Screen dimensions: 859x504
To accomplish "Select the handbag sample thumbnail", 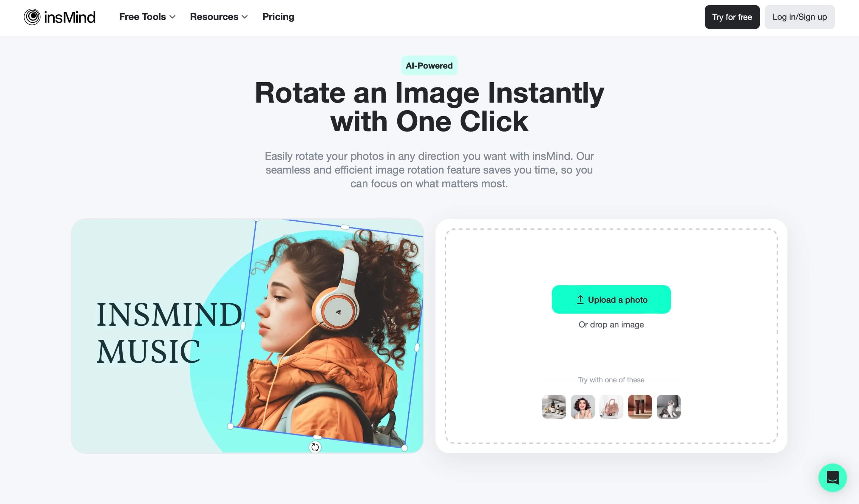I will [611, 406].
